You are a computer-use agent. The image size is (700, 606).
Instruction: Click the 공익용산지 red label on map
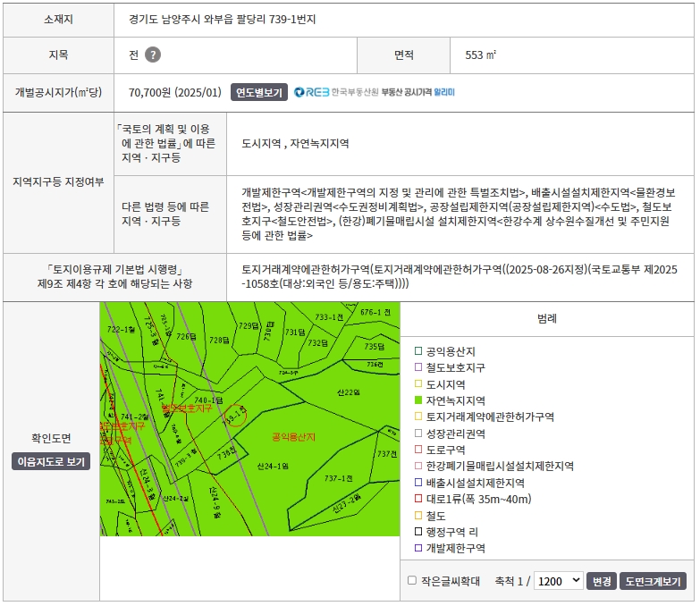(x=293, y=437)
